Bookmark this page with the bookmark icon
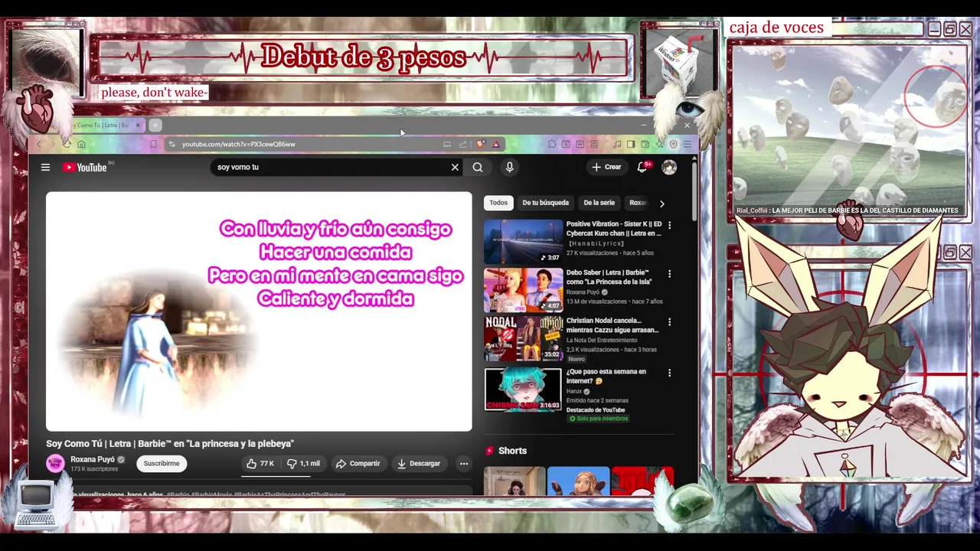This screenshot has width=980, height=551. click(x=153, y=144)
